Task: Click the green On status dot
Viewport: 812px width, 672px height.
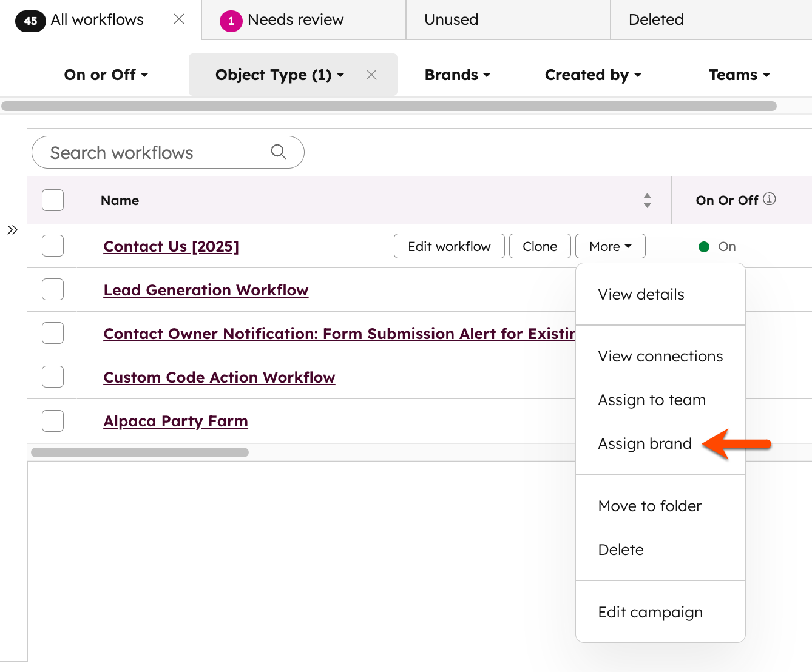Action: tap(703, 246)
